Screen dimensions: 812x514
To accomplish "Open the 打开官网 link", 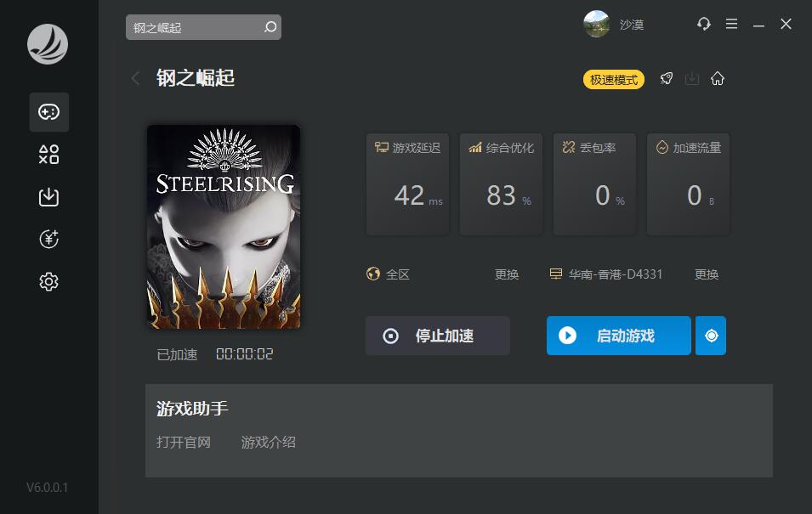I will coord(184,442).
